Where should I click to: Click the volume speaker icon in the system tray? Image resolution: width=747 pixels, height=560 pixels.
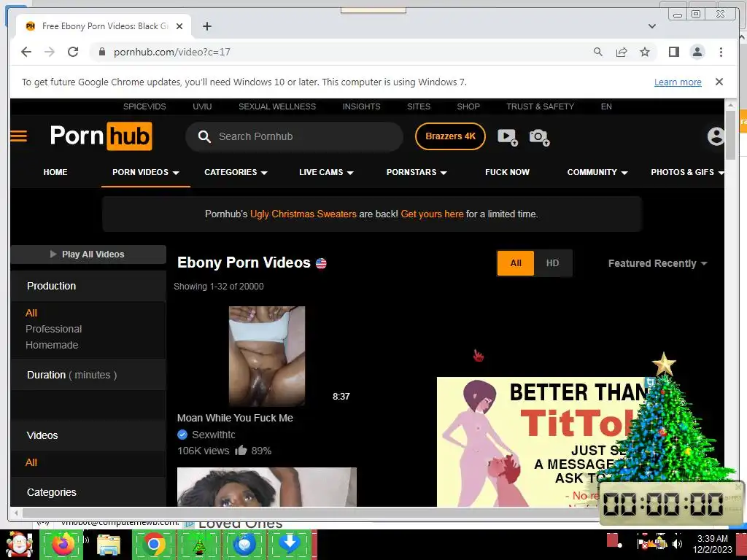pyautogui.click(x=677, y=544)
